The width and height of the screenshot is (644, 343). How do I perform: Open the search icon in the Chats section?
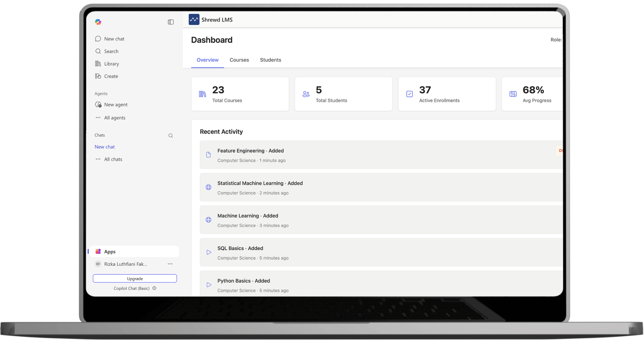171,135
